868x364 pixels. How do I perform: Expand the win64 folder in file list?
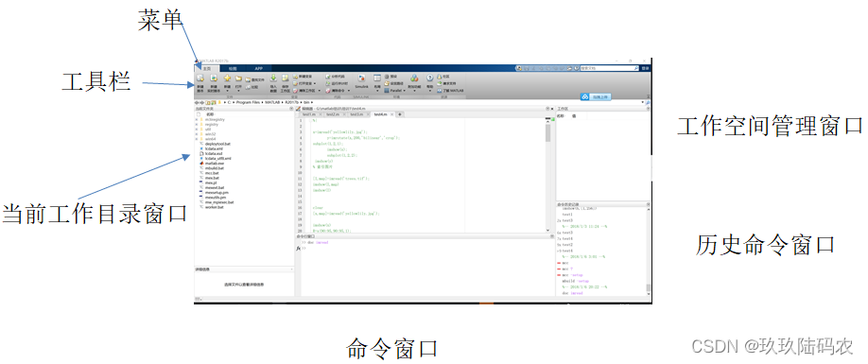tap(197, 138)
